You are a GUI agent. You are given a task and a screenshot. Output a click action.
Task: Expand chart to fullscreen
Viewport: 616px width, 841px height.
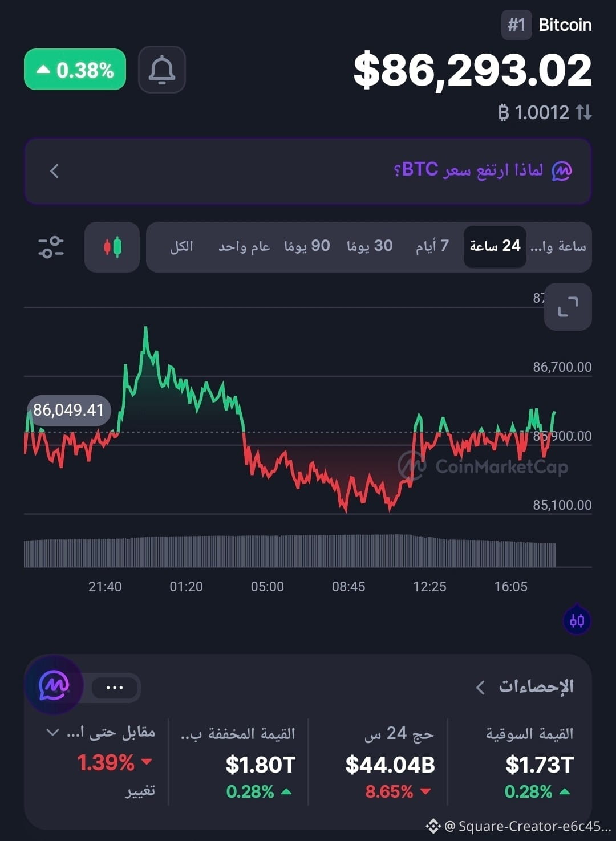568,307
